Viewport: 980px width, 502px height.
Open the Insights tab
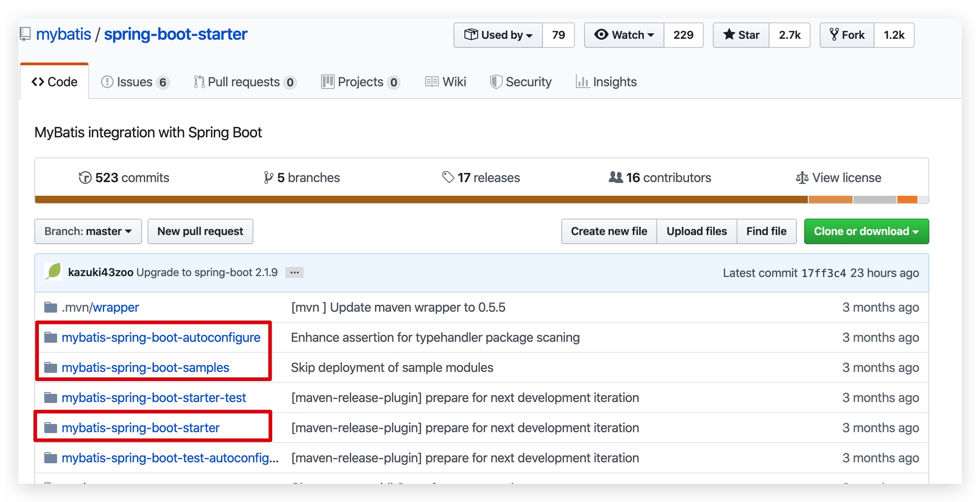[606, 82]
